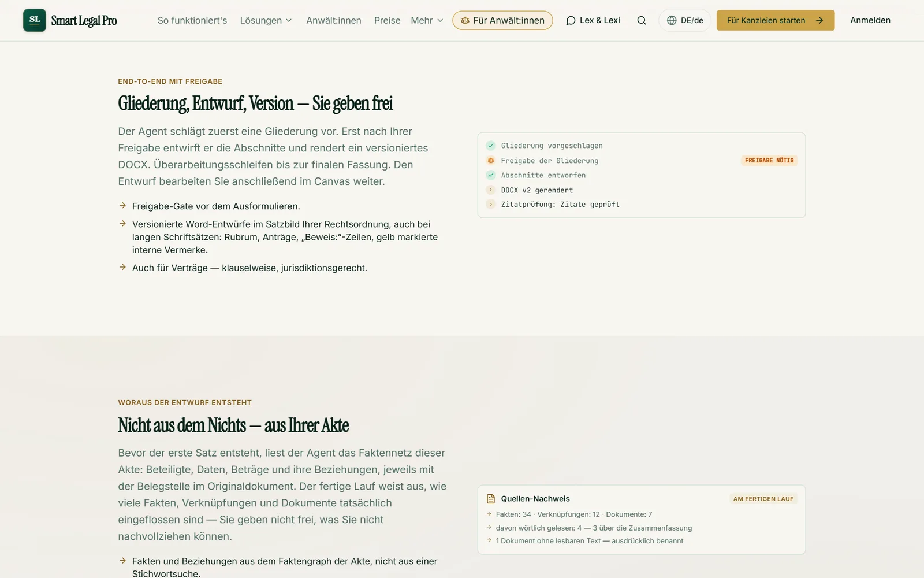Open the Preise nav item
The image size is (924, 578).
click(x=387, y=20)
